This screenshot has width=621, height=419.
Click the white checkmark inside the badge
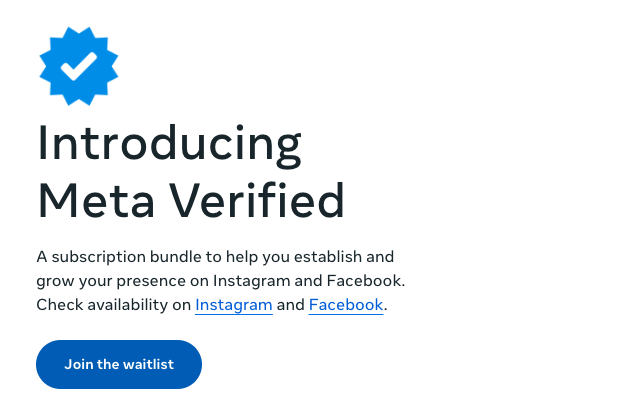coord(78,66)
